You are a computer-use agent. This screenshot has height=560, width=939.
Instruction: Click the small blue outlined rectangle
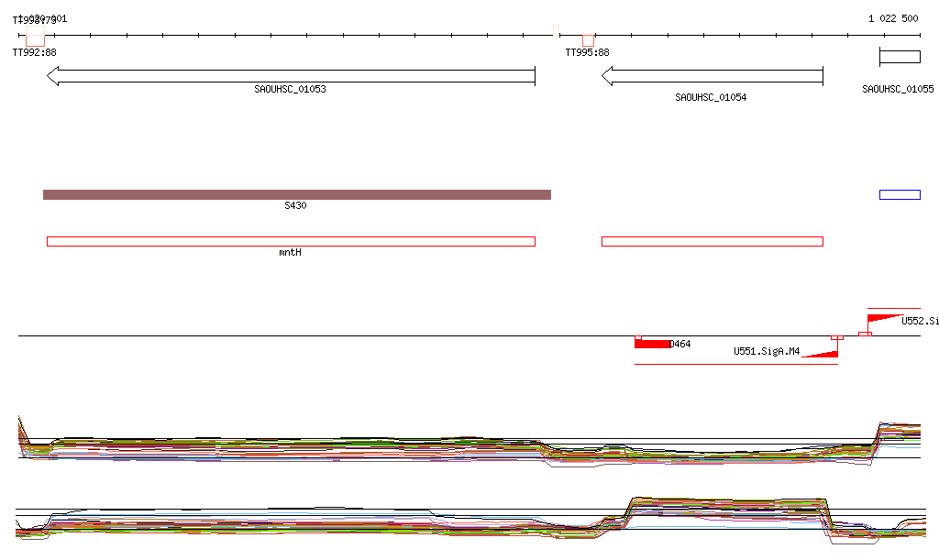(900, 194)
